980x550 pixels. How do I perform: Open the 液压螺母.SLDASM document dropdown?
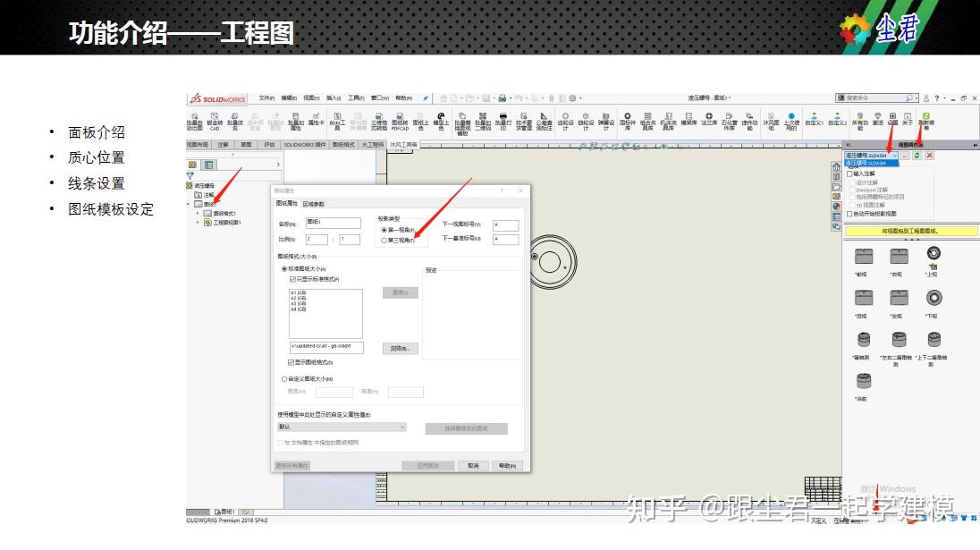895,155
